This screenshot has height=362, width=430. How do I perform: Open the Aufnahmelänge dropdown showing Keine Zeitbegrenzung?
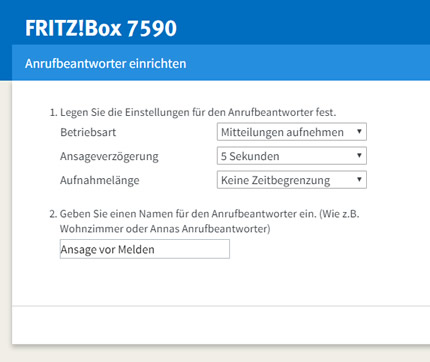pyautogui.click(x=292, y=180)
